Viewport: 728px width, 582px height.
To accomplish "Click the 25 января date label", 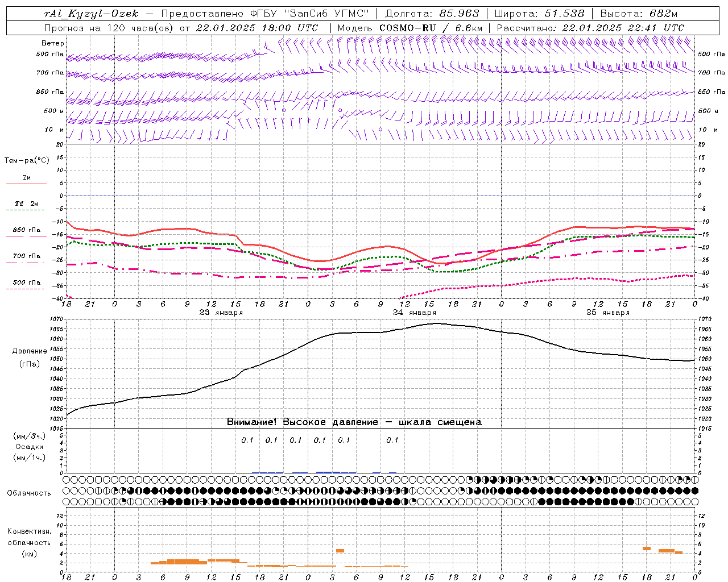I will pos(608,313).
